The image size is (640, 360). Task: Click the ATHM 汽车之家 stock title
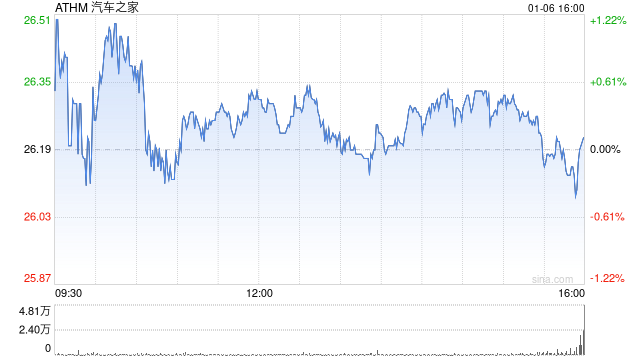[97, 7]
